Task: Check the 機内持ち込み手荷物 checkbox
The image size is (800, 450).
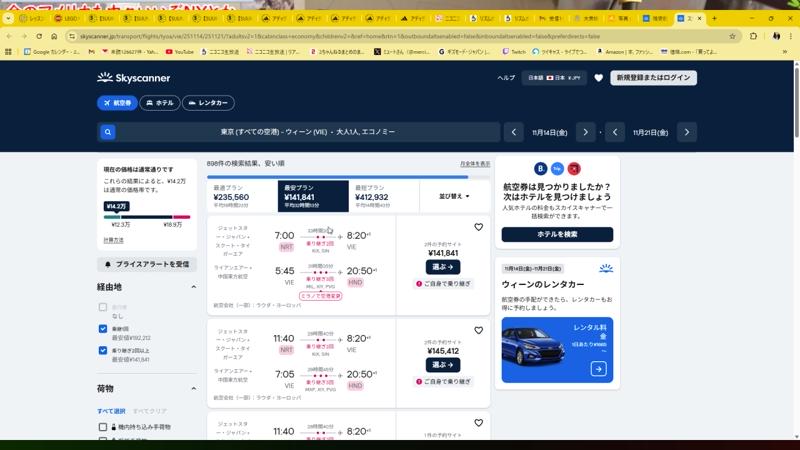Action: click(x=103, y=427)
